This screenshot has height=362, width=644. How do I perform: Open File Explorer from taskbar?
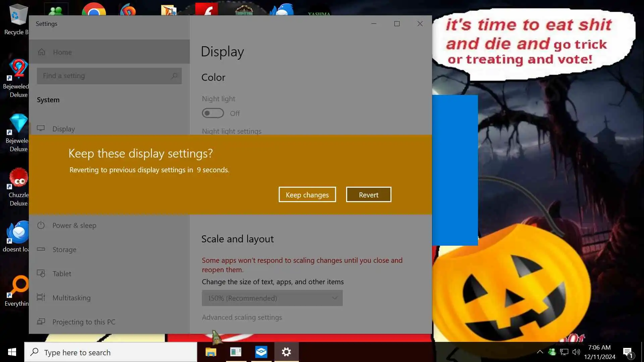(x=211, y=352)
